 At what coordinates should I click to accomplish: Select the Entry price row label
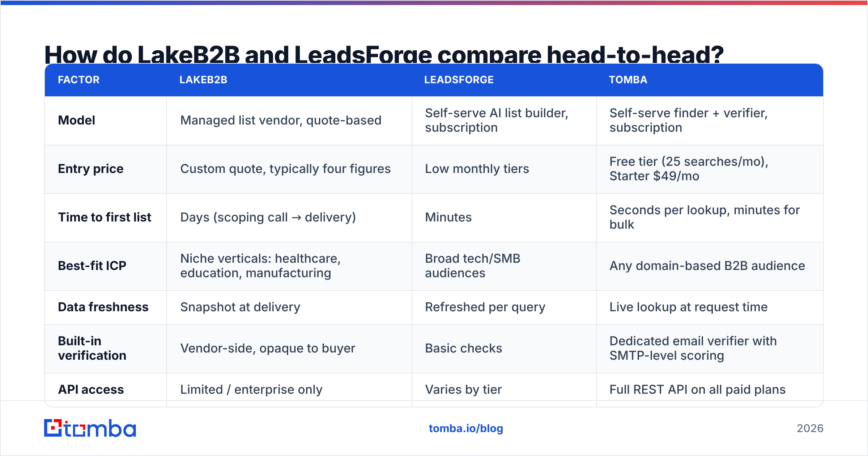[91, 169]
